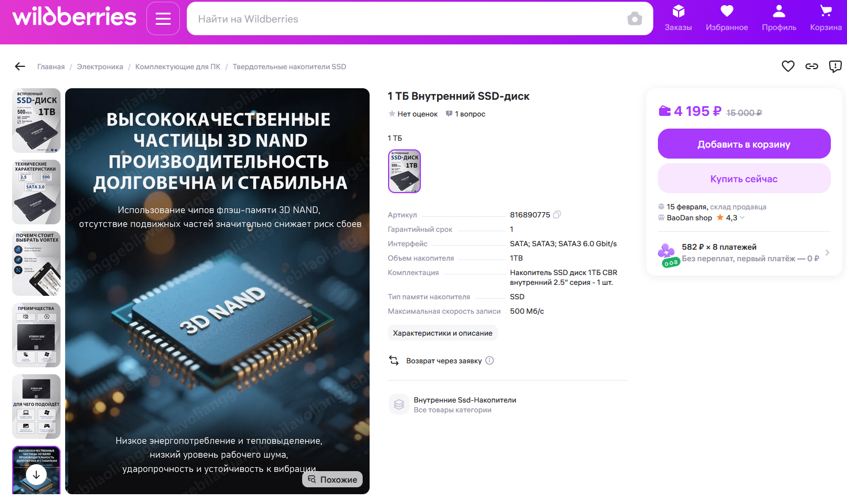The height and width of the screenshot is (504, 847).
Task: Show more thumbnails with down arrow
Action: [36, 475]
